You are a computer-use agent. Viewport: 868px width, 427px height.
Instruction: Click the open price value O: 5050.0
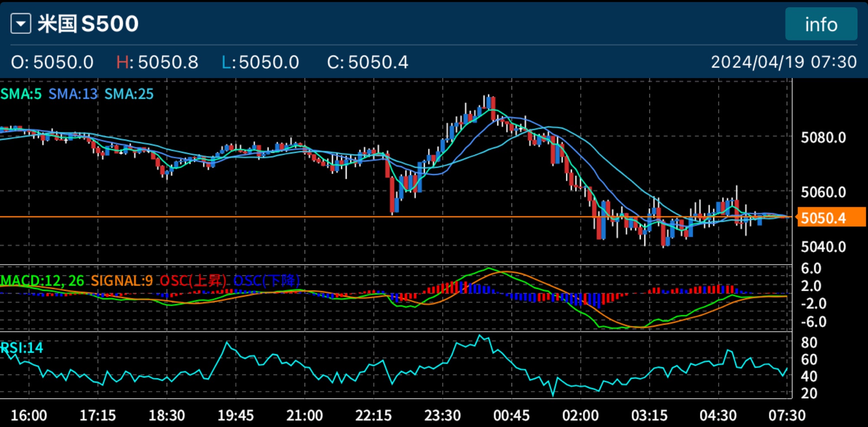tap(52, 62)
